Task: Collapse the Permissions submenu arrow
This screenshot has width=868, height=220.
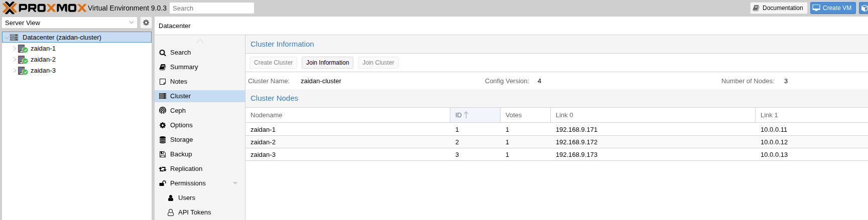Action: [235, 183]
